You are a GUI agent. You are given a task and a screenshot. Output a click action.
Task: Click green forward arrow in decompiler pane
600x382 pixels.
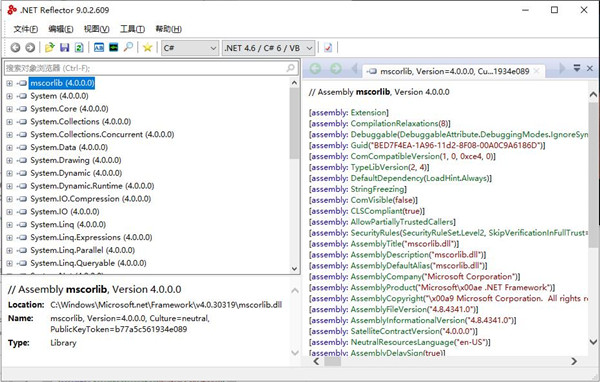click(x=336, y=69)
